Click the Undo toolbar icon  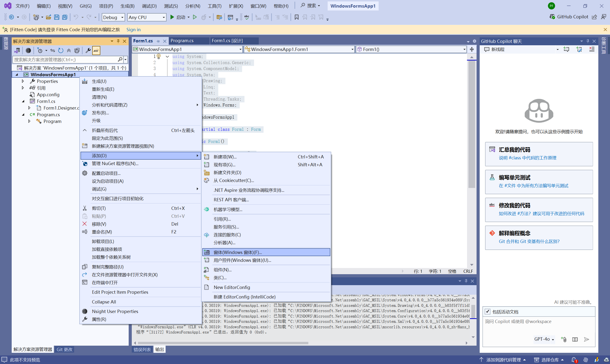(x=76, y=17)
